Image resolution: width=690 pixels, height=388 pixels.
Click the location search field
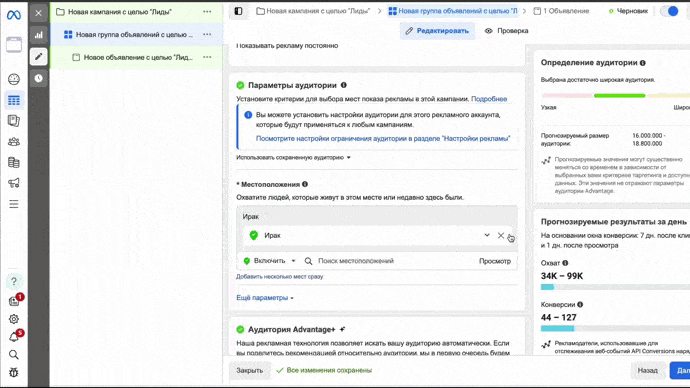point(387,261)
